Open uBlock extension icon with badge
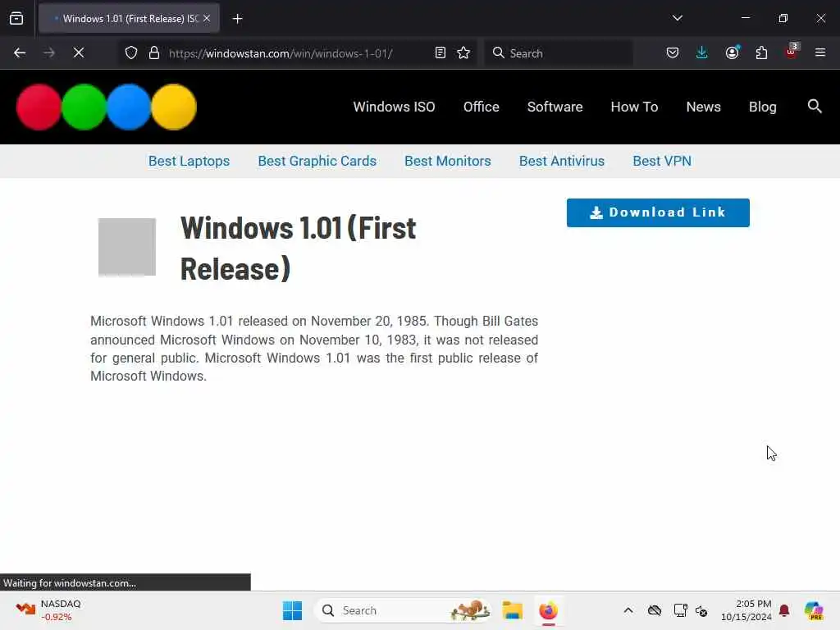This screenshot has height=630, width=840. tap(792, 52)
